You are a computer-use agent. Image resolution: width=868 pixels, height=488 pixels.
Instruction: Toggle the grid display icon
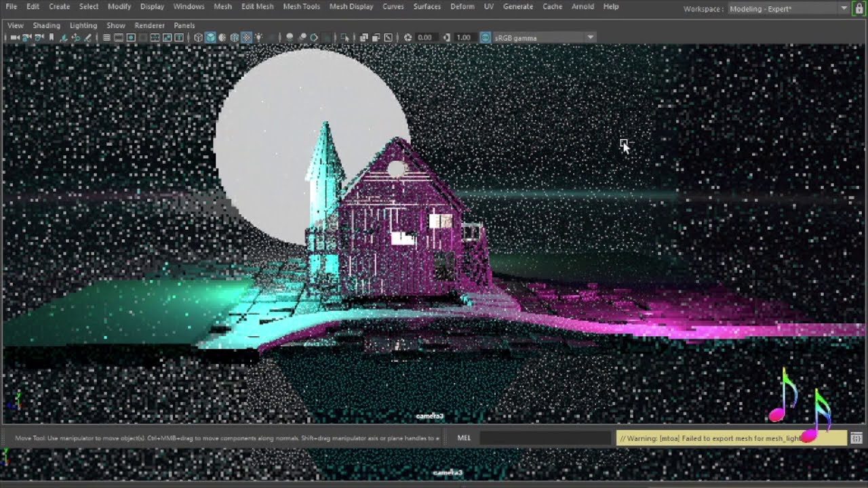point(106,38)
